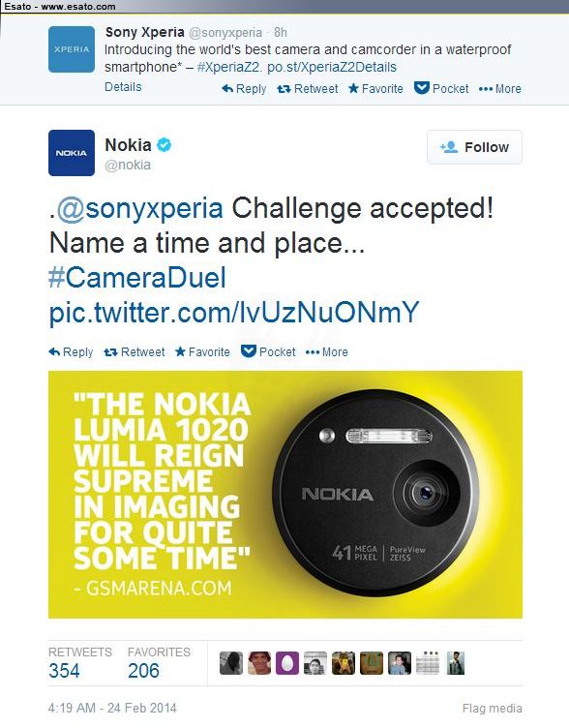Open the Sony Xperia profile avatar
569x728 pixels.
(72, 49)
